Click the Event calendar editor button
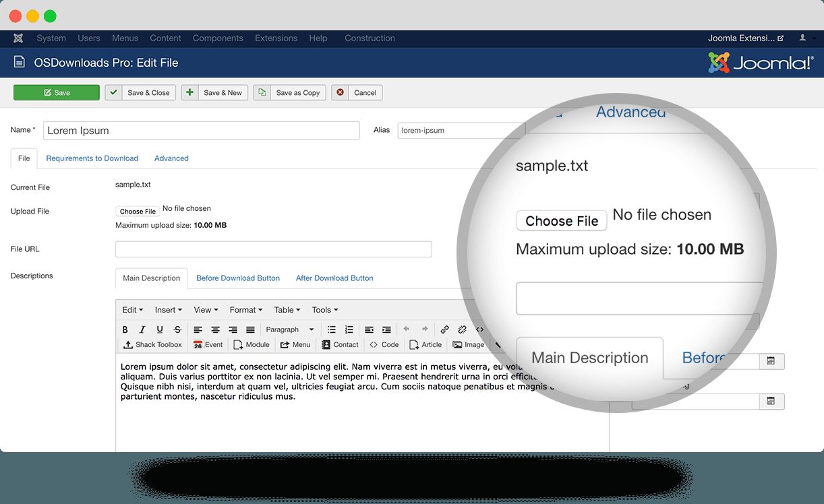The image size is (824, 504). click(208, 344)
